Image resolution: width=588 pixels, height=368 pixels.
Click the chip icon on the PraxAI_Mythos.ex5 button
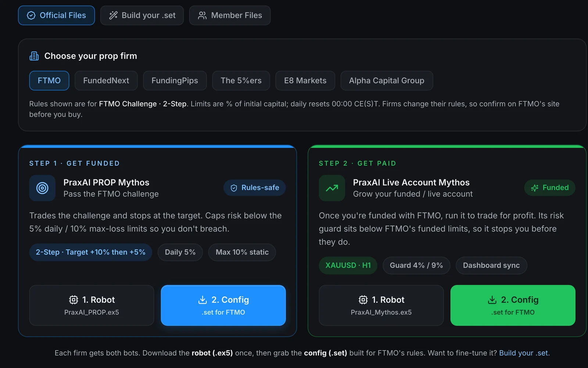tap(363, 300)
